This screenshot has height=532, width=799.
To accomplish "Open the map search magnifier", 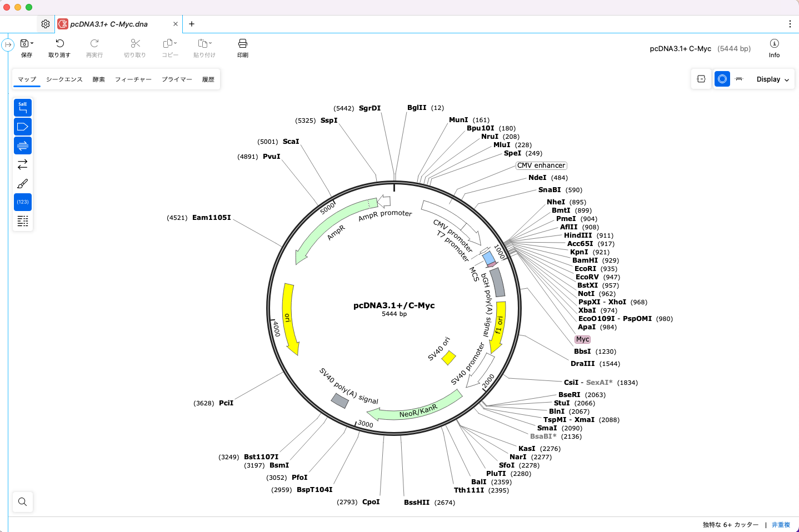I will click(x=22, y=501).
